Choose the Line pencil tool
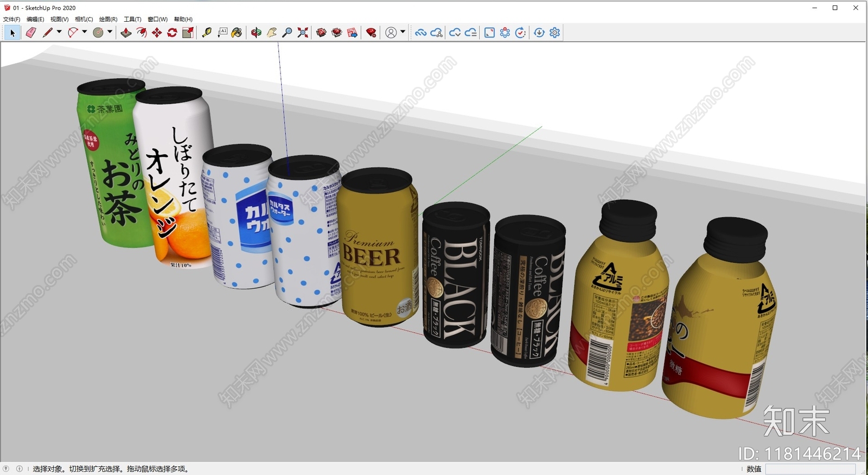868x475 pixels. [x=48, y=33]
